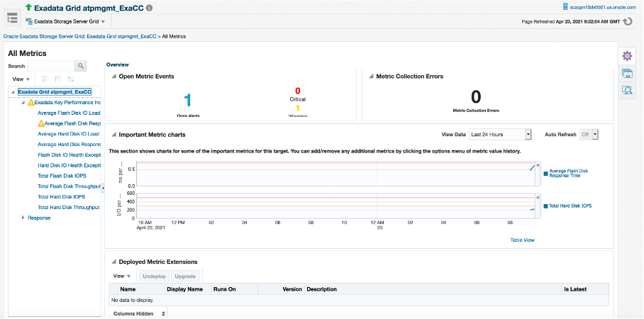Sort by the Description column header
644x319 pixels.
click(x=433, y=289)
